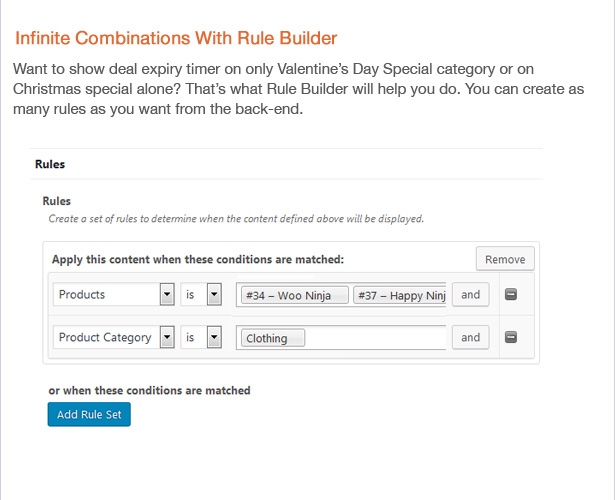Click the arrow button beside the Products selector
The image size is (615, 500).
tap(167, 294)
